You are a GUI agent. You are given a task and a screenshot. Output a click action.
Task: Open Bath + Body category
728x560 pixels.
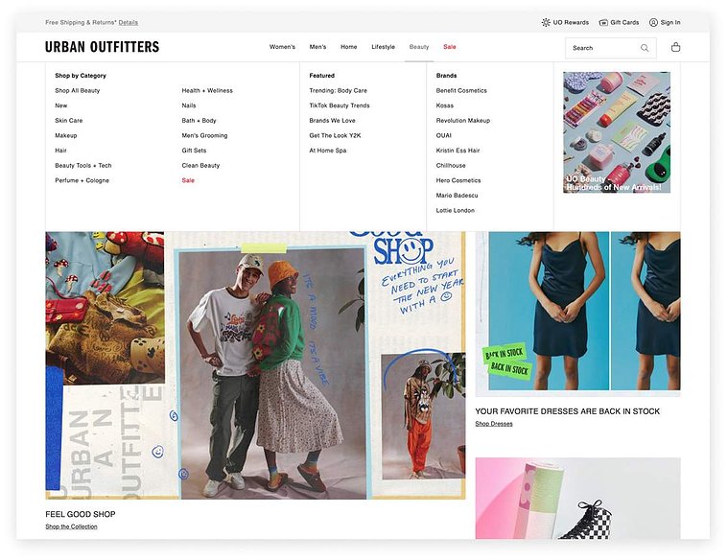point(200,120)
